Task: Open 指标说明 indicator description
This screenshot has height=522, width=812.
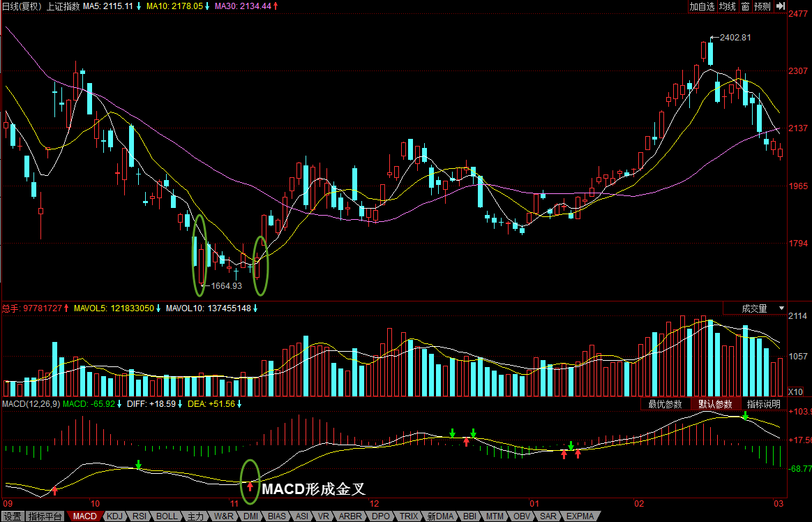Action: click(x=763, y=404)
